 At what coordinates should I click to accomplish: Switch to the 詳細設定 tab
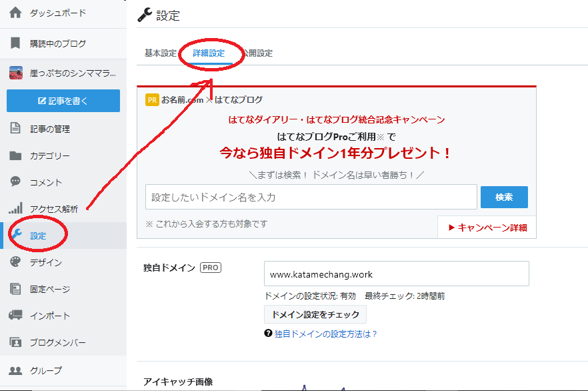[x=209, y=53]
